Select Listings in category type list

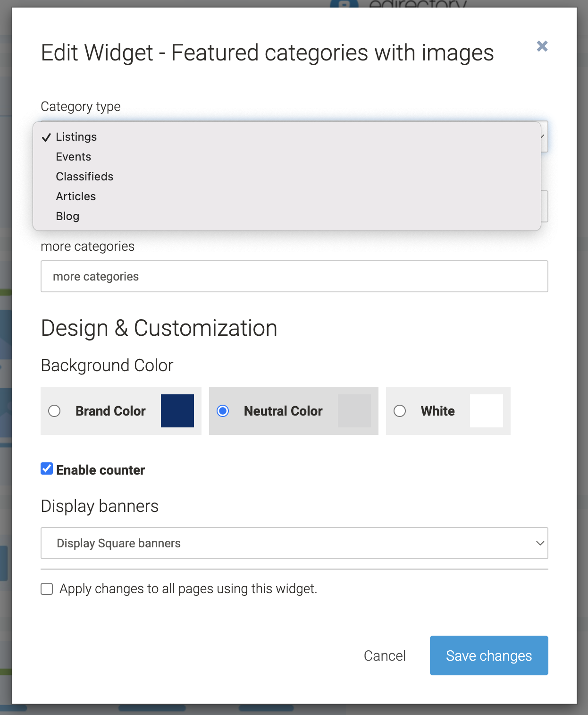click(76, 137)
